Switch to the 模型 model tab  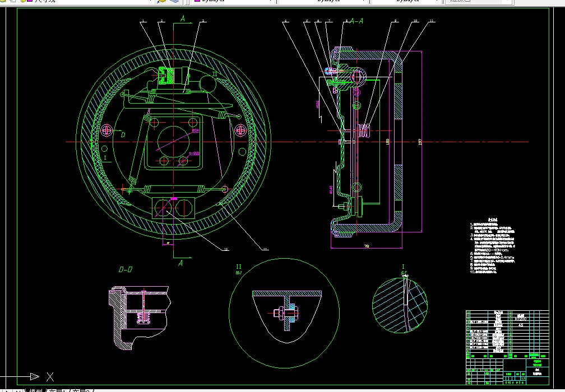coord(36,390)
